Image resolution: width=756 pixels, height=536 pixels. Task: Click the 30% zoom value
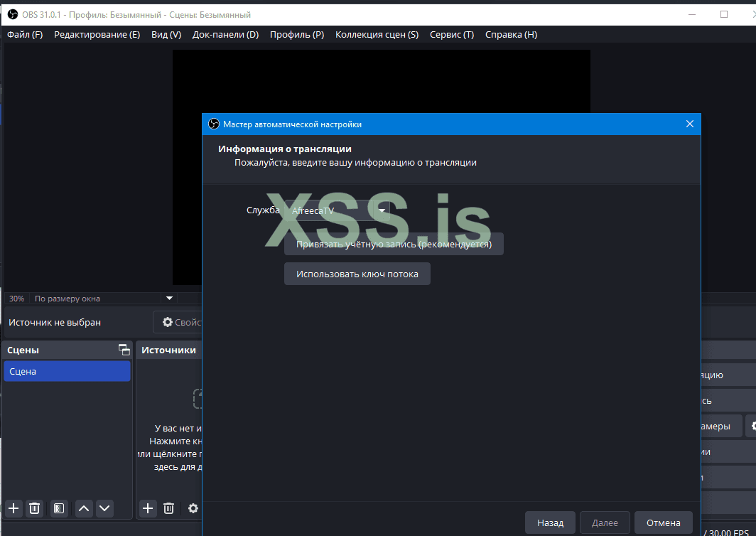16,299
